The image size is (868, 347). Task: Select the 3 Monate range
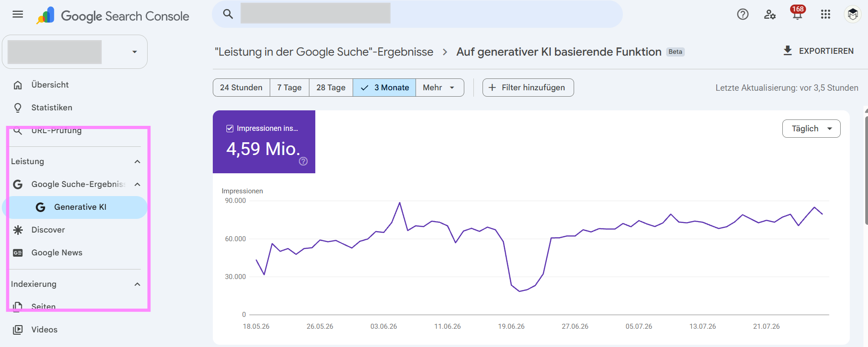pyautogui.click(x=384, y=88)
